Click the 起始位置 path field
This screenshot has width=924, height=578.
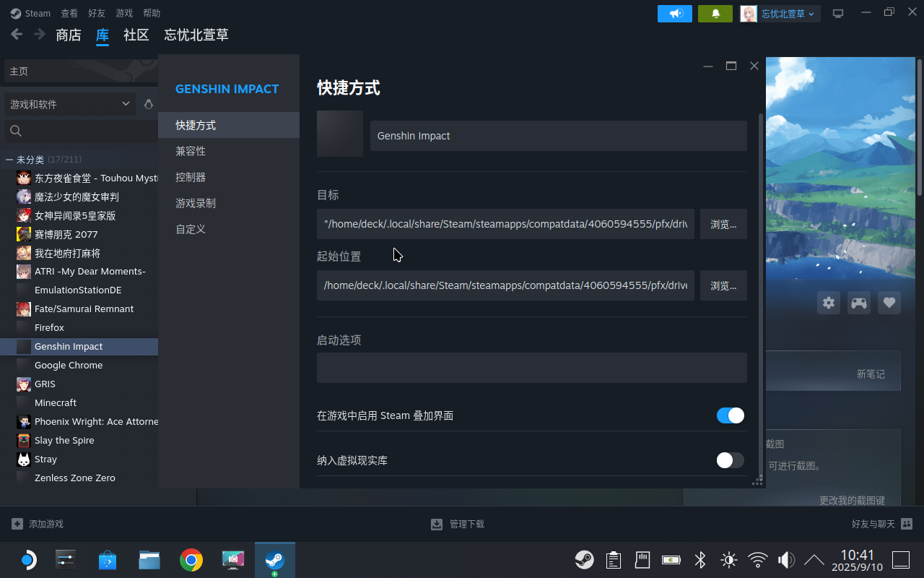505,285
